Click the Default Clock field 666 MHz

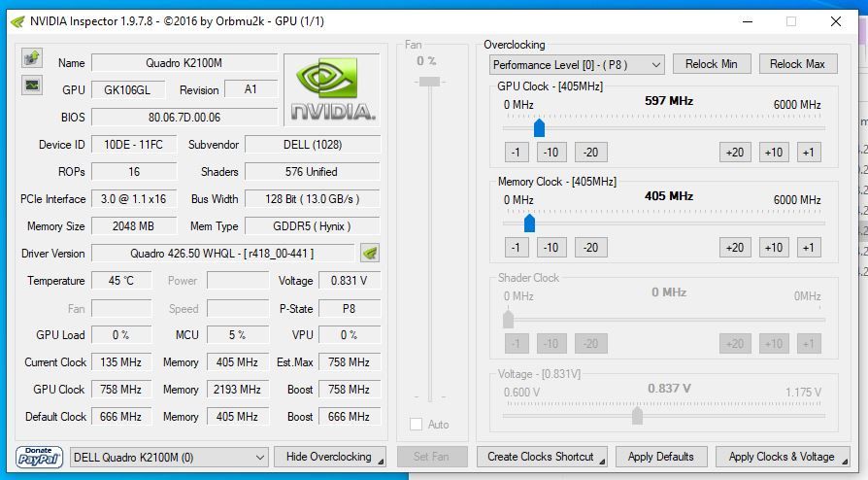pyautogui.click(x=121, y=416)
